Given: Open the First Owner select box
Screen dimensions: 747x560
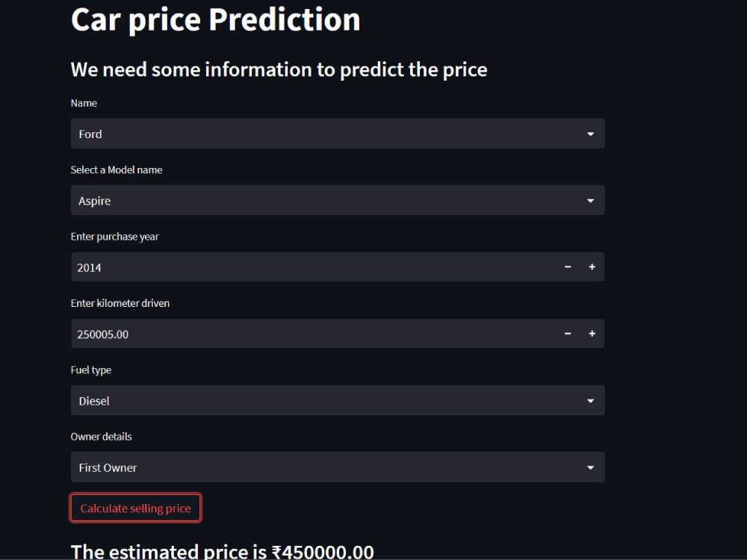Looking at the screenshot, I should (x=338, y=467).
